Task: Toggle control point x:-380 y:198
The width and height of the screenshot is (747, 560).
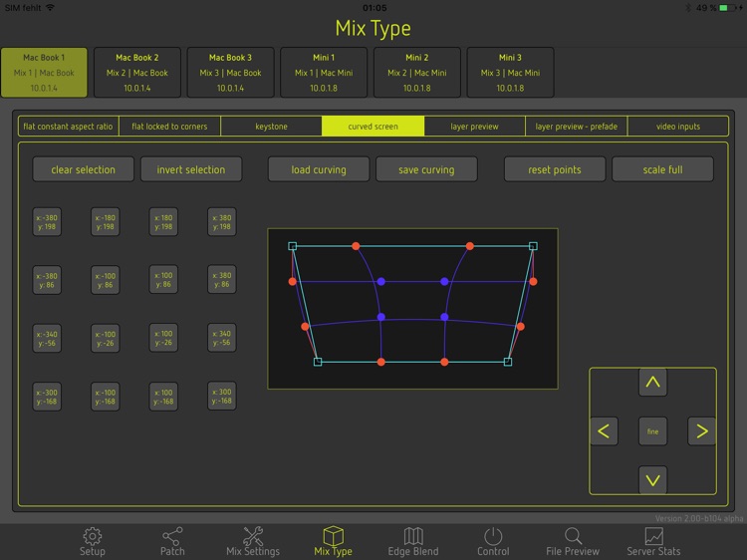Action: [47, 222]
